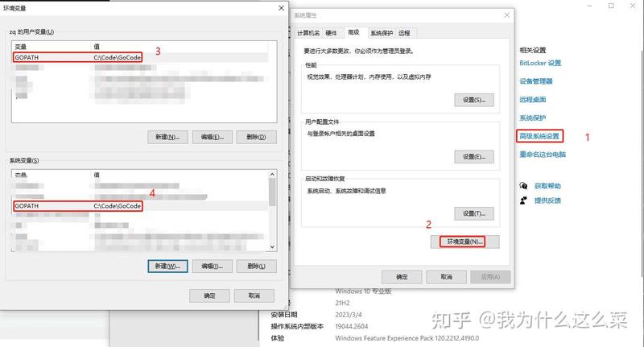Click 新建(N)... under user variables
This screenshot has height=347, width=644.
pyautogui.click(x=167, y=137)
